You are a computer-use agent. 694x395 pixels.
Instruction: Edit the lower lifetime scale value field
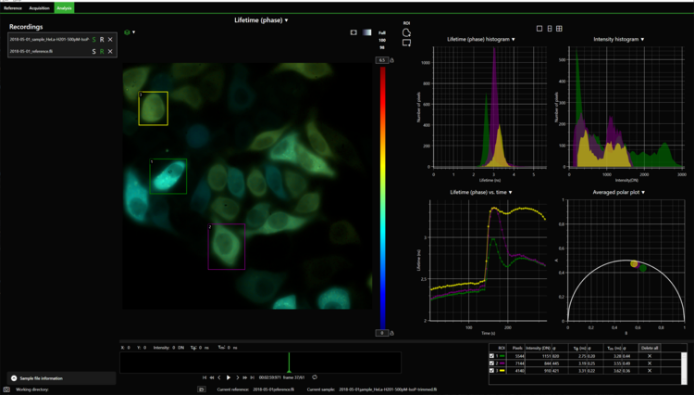click(x=382, y=333)
